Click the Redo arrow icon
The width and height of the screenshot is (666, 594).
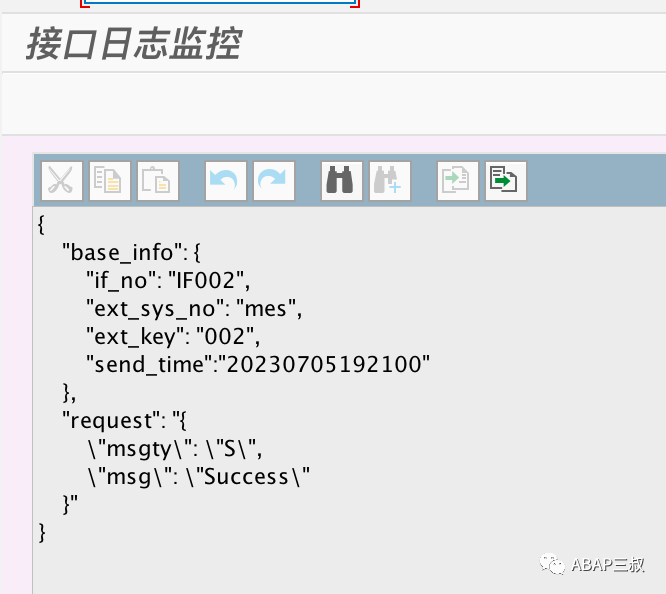point(274,181)
